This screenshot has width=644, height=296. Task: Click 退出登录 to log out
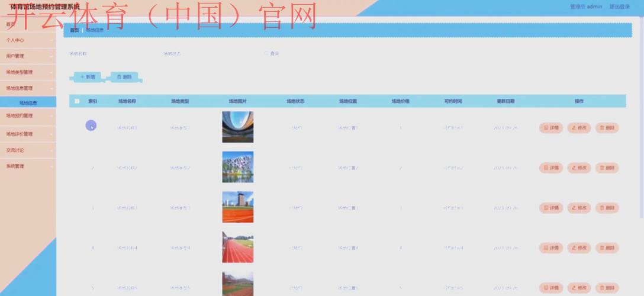coord(619,7)
